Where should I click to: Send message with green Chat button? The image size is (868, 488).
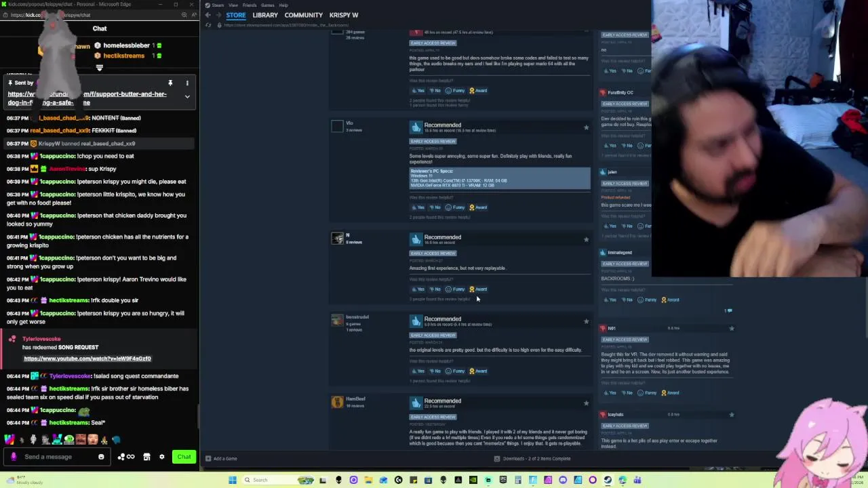184,457
